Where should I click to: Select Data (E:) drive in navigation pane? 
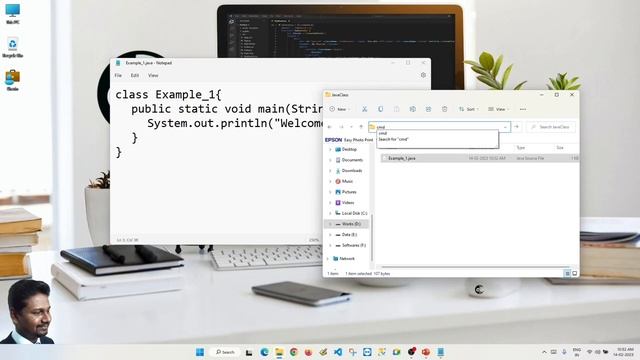click(348, 234)
